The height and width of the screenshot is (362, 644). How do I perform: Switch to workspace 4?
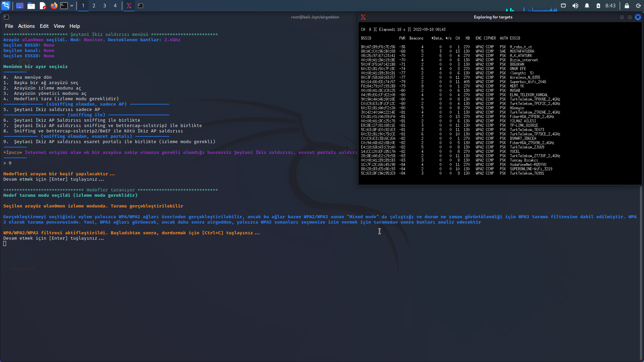pyautogui.click(x=115, y=6)
